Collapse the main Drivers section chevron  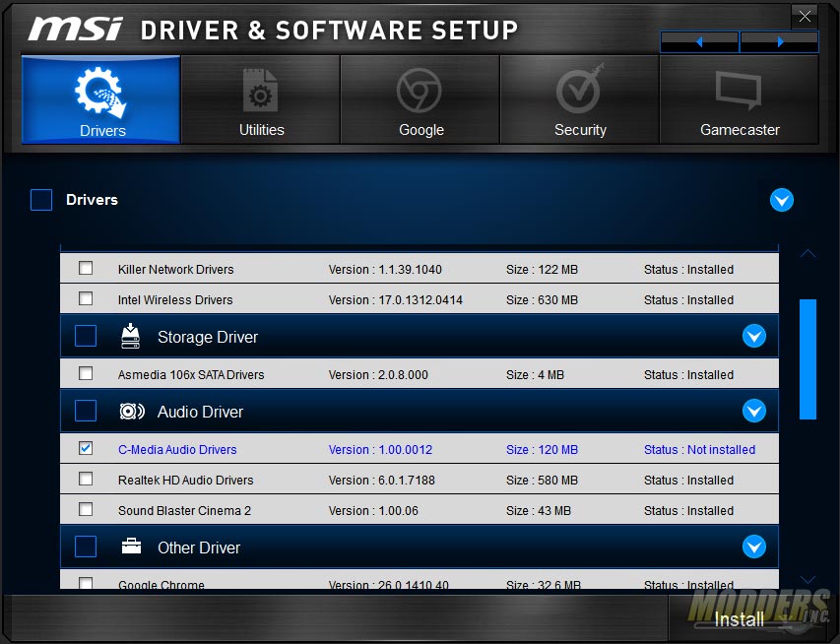tap(782, 200)
